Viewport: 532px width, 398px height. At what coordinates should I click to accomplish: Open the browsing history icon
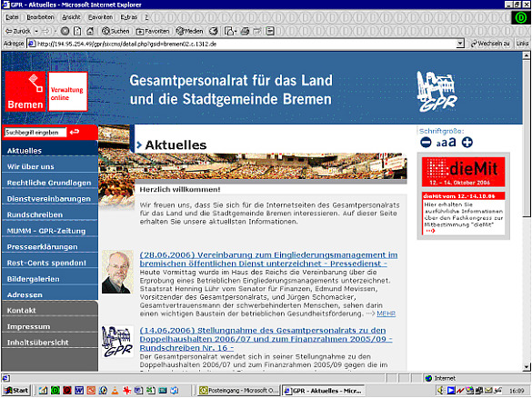213,31
